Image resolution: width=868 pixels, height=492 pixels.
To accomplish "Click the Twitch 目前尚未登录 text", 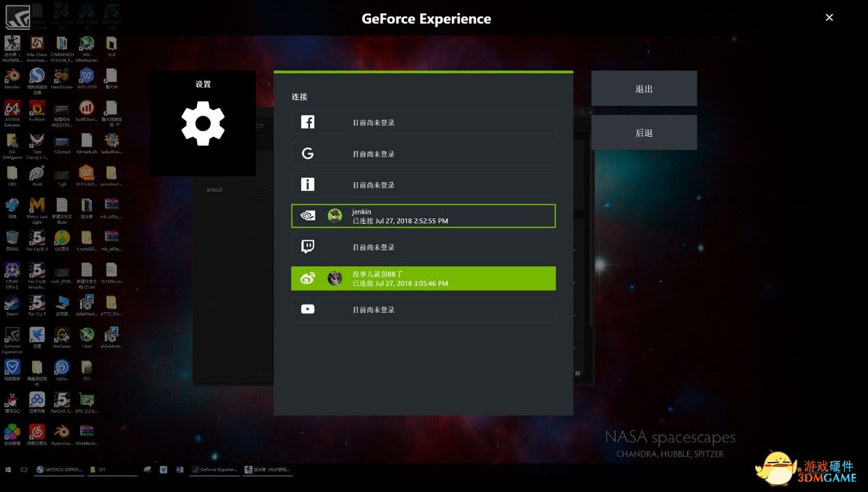I will [x=374, y=247].
